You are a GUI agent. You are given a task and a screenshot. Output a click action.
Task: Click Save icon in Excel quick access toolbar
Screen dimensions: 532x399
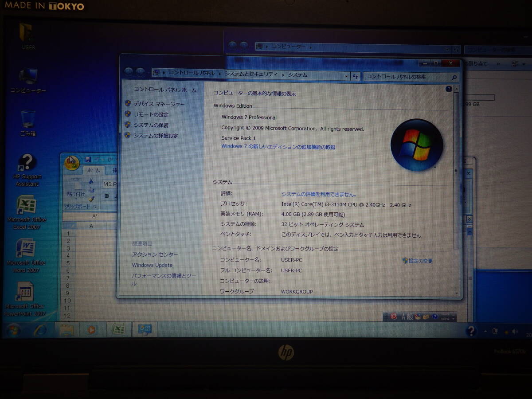(x=88, y=159)
